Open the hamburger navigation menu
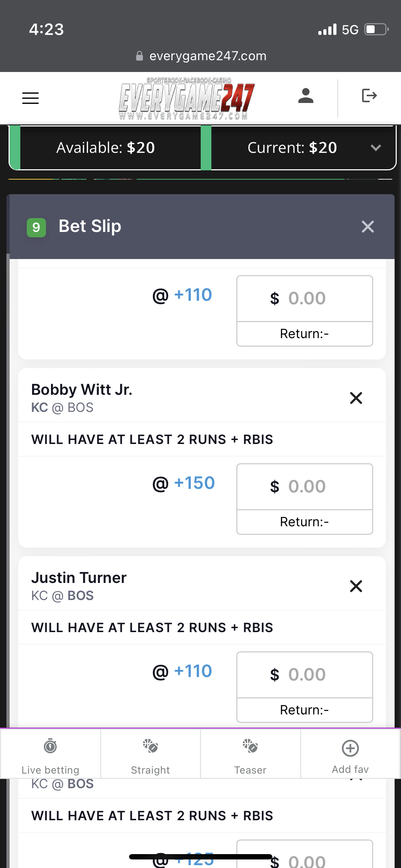 pos(31,98)
